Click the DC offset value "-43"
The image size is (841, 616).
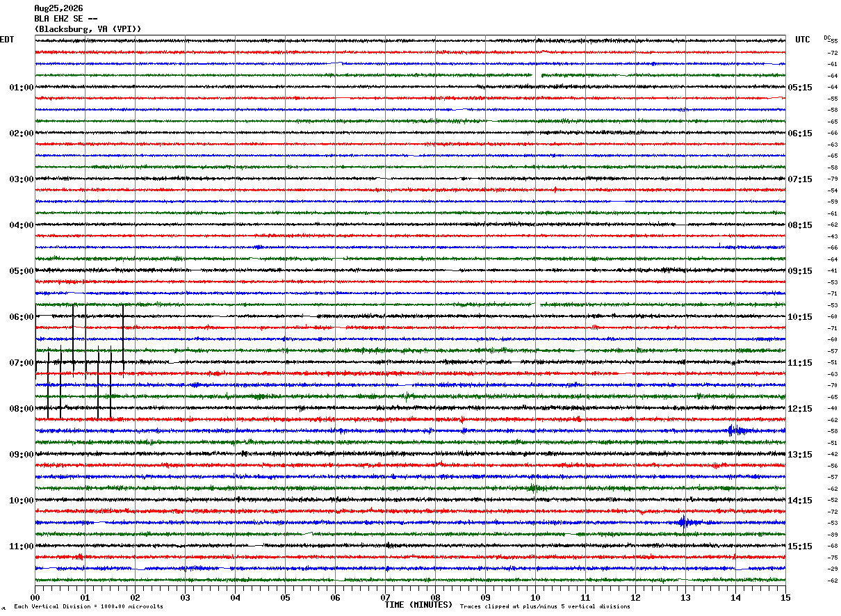point(833,236)
